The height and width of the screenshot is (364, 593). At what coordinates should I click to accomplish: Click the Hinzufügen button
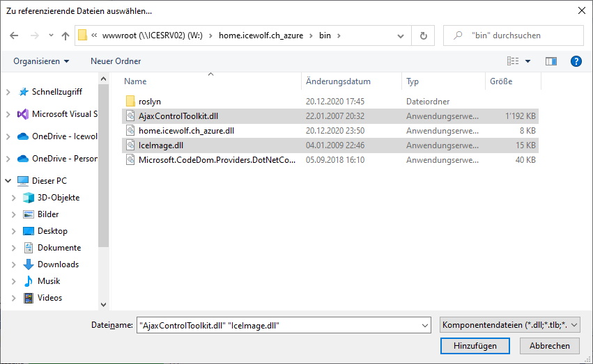[475, 346]
